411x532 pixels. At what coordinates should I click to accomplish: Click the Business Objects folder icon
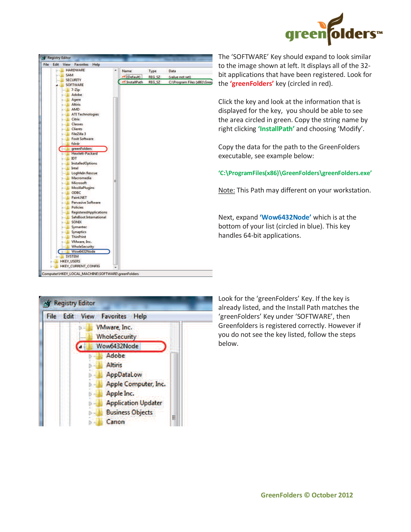[x=99, y=412]
